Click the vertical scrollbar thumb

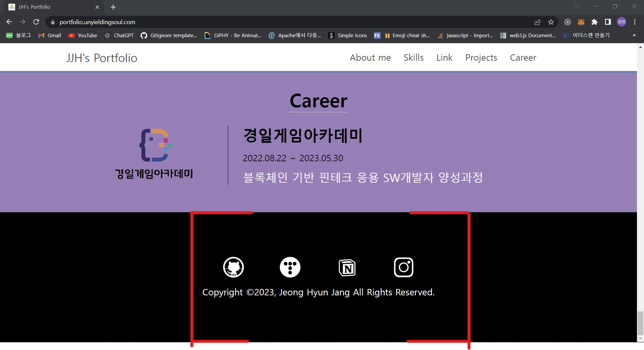point(640,323)
